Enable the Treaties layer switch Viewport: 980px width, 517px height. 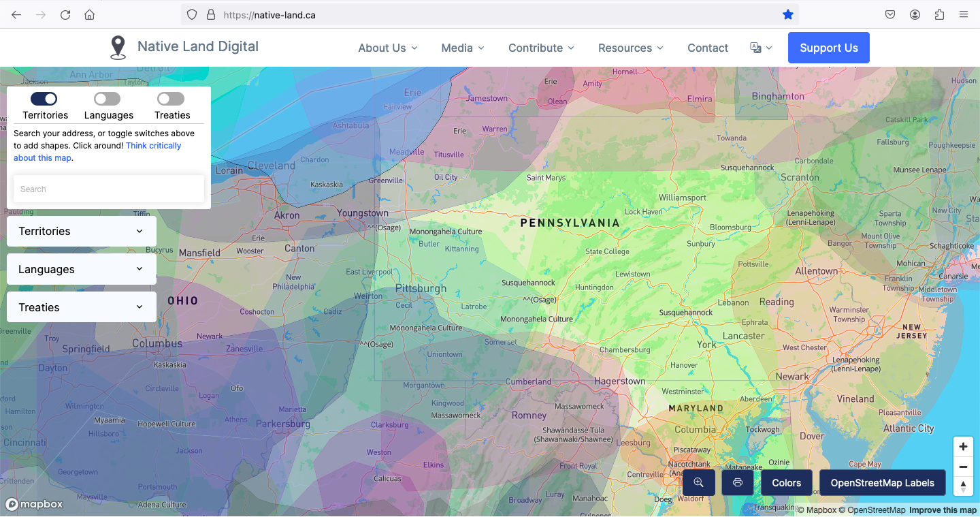coord(171,99)
